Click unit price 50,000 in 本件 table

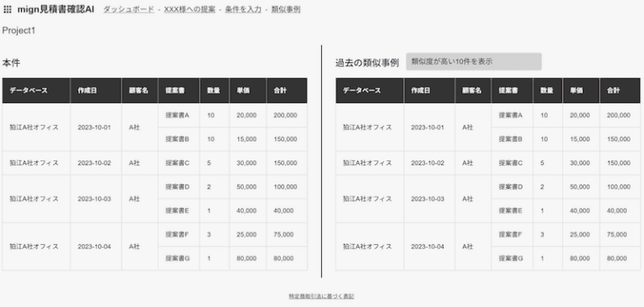(247, 187)
